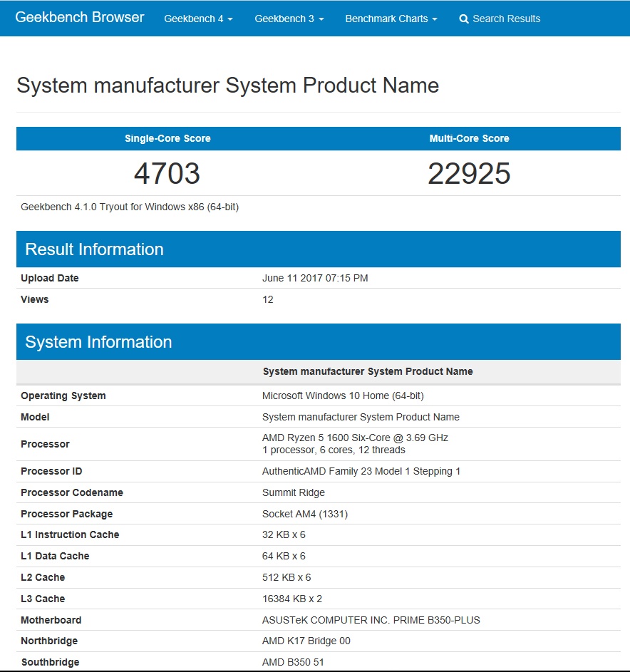
Task: Click the L2 Cache label
Action: pyautogui.click(x=43, y=577)
